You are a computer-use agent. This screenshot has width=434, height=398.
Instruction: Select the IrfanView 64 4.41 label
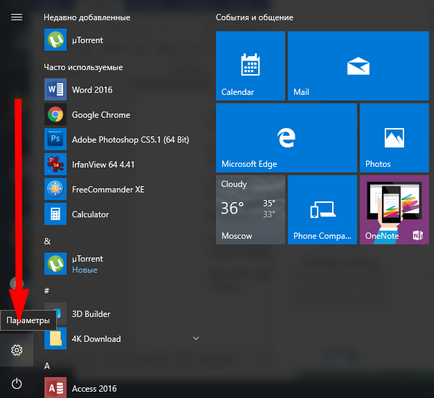(x=103, y=164)
